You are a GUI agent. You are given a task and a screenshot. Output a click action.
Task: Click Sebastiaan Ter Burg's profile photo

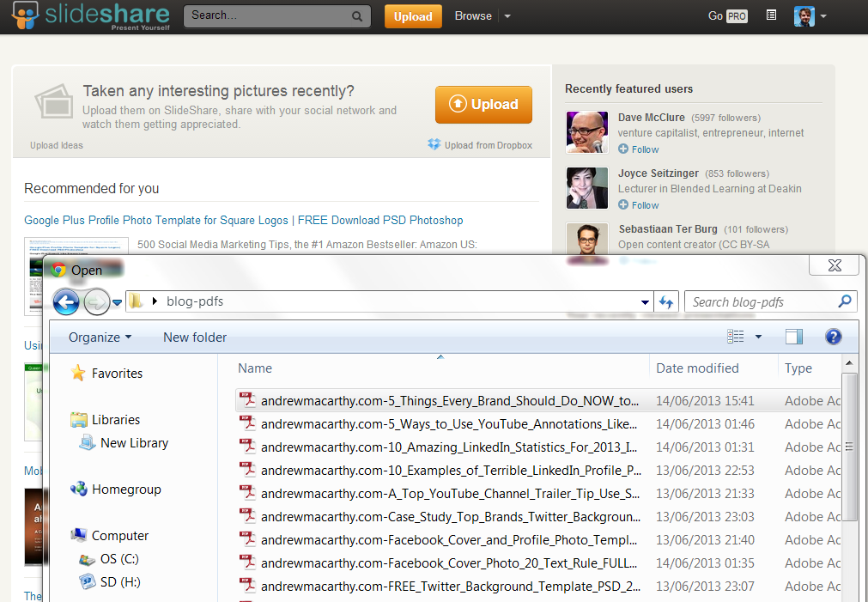(x=586, y=238)
